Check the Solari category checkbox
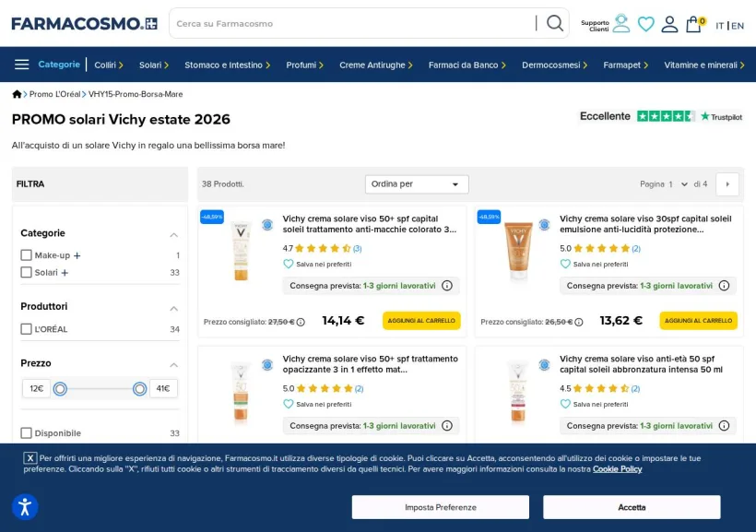This screenshot has width=756, height=532. coord(27,272)
